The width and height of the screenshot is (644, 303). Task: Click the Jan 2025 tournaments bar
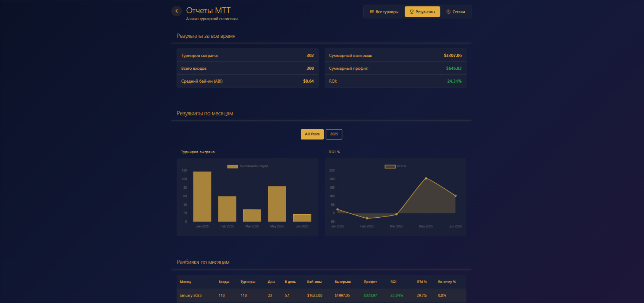(x=202, y=197)
